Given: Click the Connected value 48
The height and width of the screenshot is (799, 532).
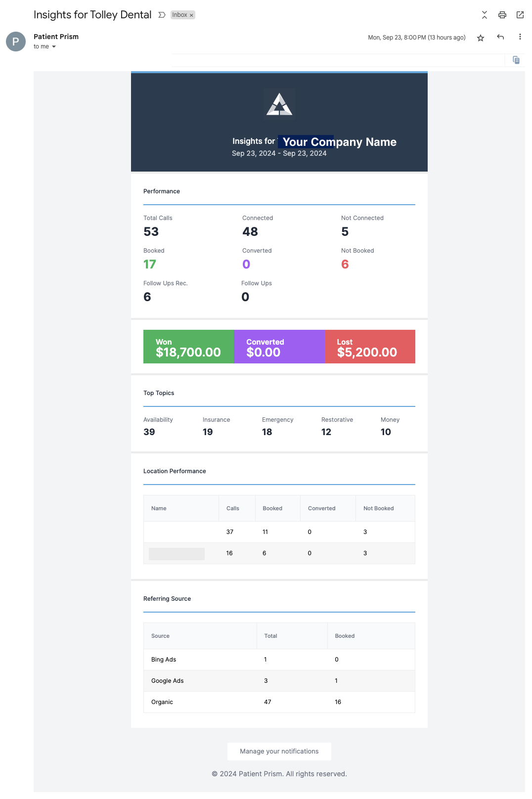Looking at the screenshot, I should [x=250, y=232].
